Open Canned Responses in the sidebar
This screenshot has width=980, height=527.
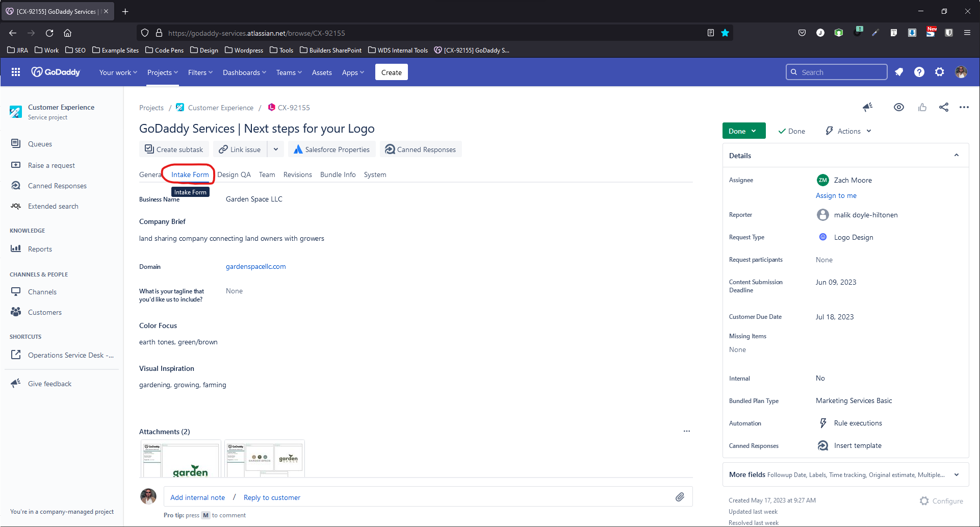pos(57,186)
